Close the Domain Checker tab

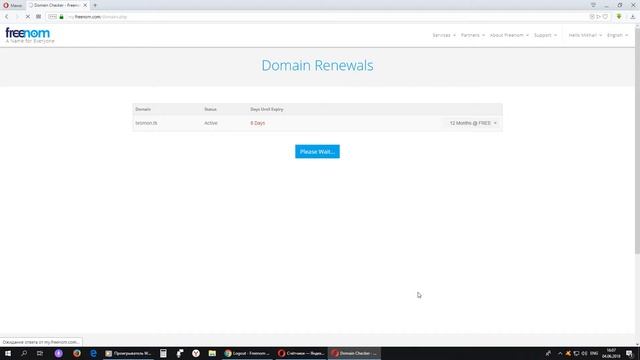click(x=85, y=5)
